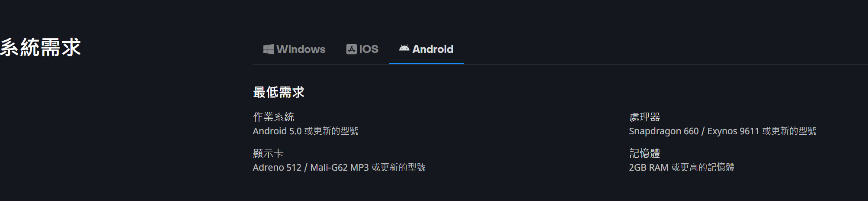868x201 pixels.
Task: Click the Exynos 9611 text
Action: pos(733,131)
